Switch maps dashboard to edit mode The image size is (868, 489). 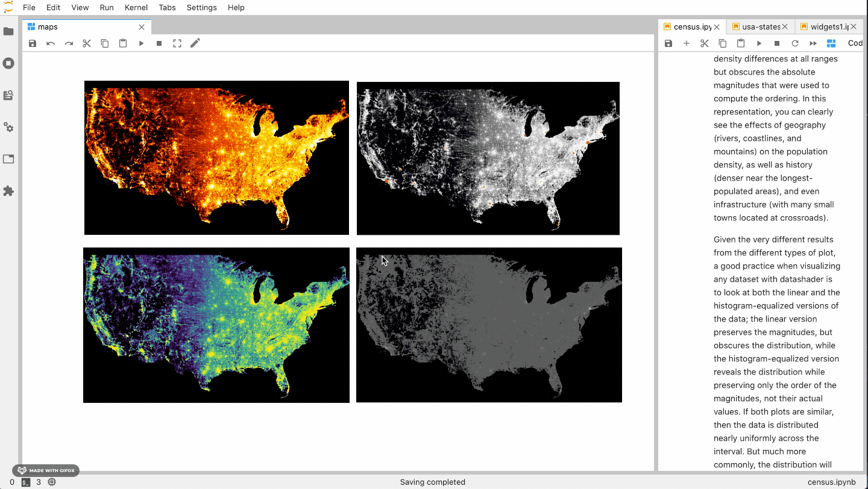(x=195, y=43)
